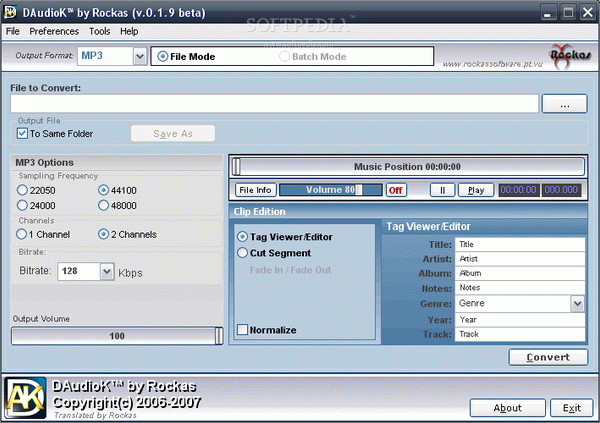Open the File Info button
The width and height of the screenshot is (600, 423).
point(255,190)
